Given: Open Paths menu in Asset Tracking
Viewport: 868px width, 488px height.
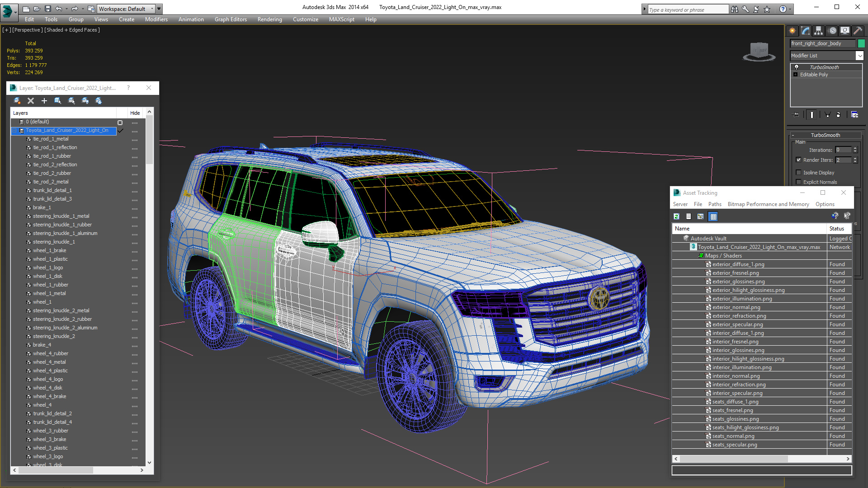Looking at the screenshot, I should [714, 204].
